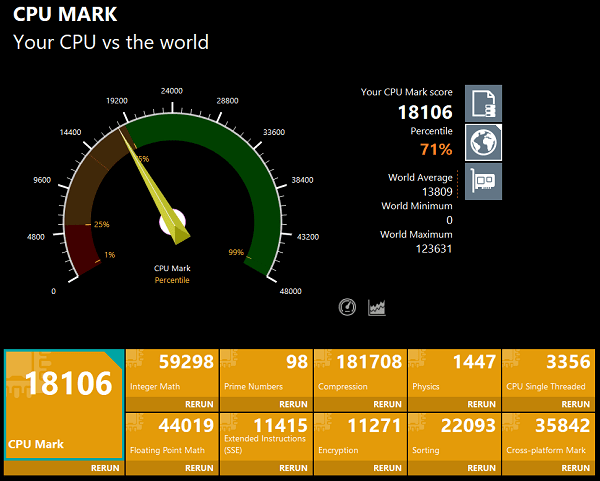600x481 pixels.
Task: Select the Encryption 11271 tile
Action: 360,437
